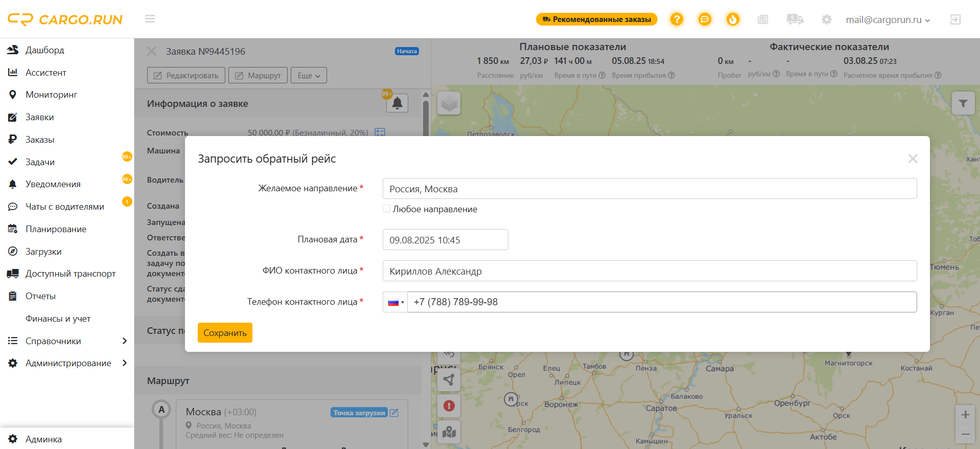The image size is (980, 449).
Task: Click the "Рекомендованные заказы" button
Action: click(x=596, y=19)
